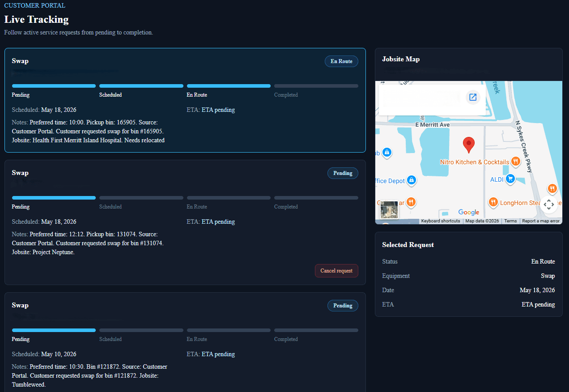Image resolution: width=569 pixels, height=392 pixels.
Task: Click the 'Map data ©2026' attribution
Action: [482, 221]
